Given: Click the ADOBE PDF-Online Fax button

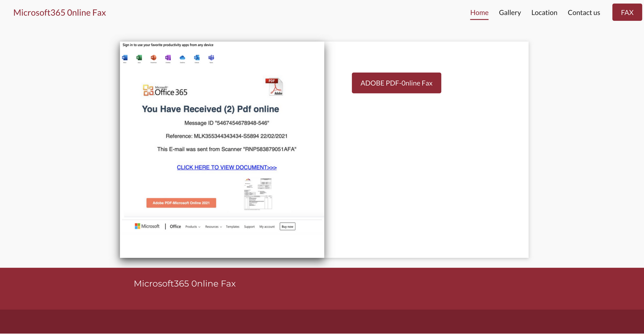Looking at the screenshot, I should coord(396,83).
